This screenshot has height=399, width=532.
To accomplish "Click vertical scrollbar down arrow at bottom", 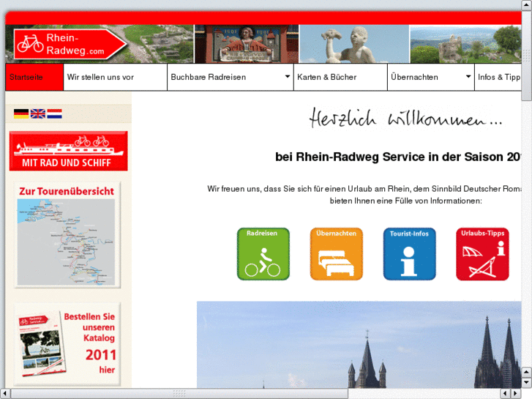I will click(x=527, y=383).
